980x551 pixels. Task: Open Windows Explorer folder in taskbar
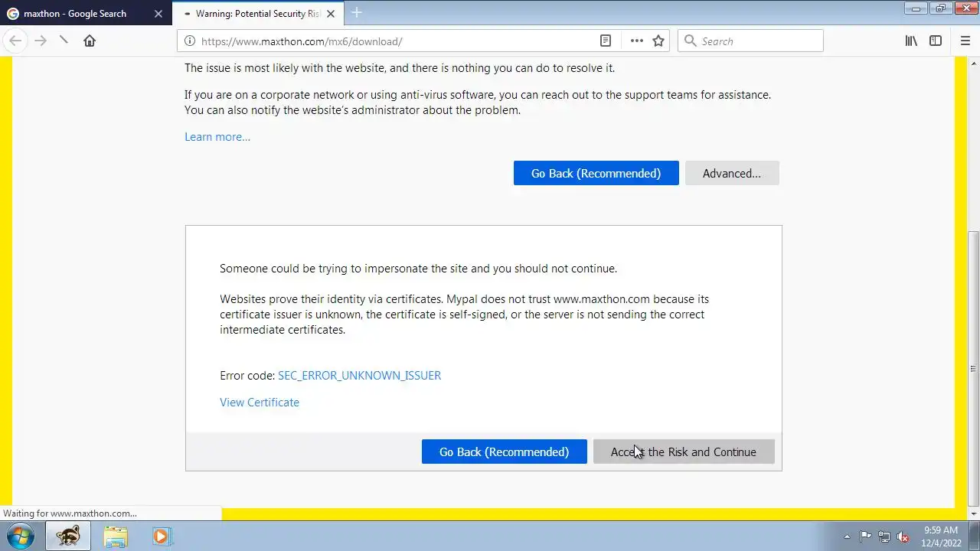click(x=116, y=536)
